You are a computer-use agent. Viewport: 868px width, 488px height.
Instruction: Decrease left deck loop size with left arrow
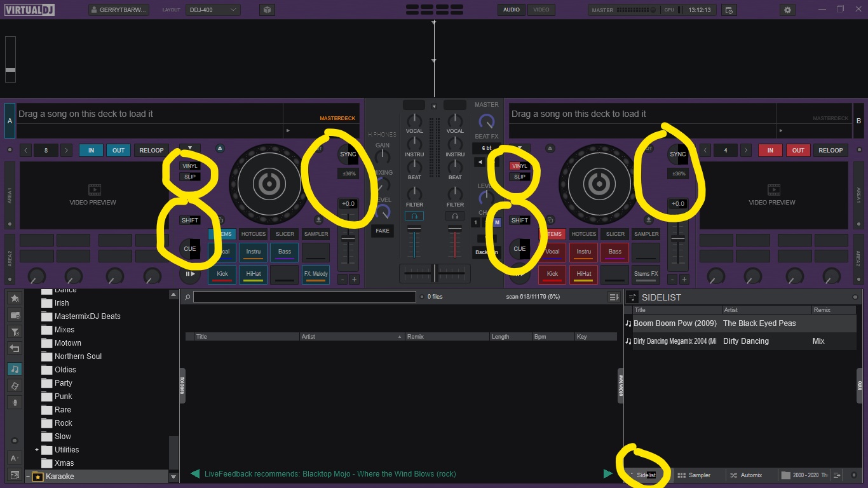tap(26, 151)
